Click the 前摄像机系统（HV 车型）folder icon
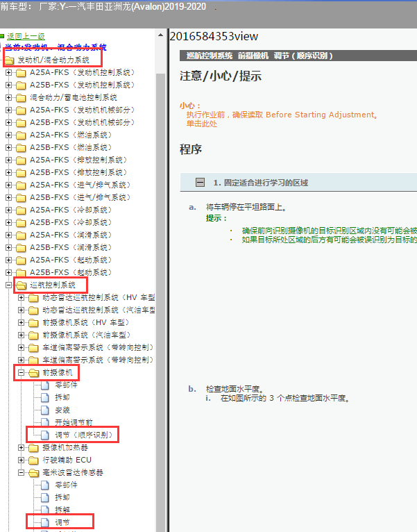 tap(33, 323)
